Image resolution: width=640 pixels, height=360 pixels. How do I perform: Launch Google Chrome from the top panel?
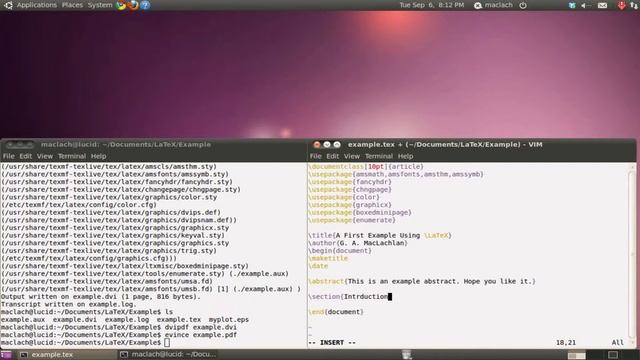pyautogui.click(x=121, y=5)
